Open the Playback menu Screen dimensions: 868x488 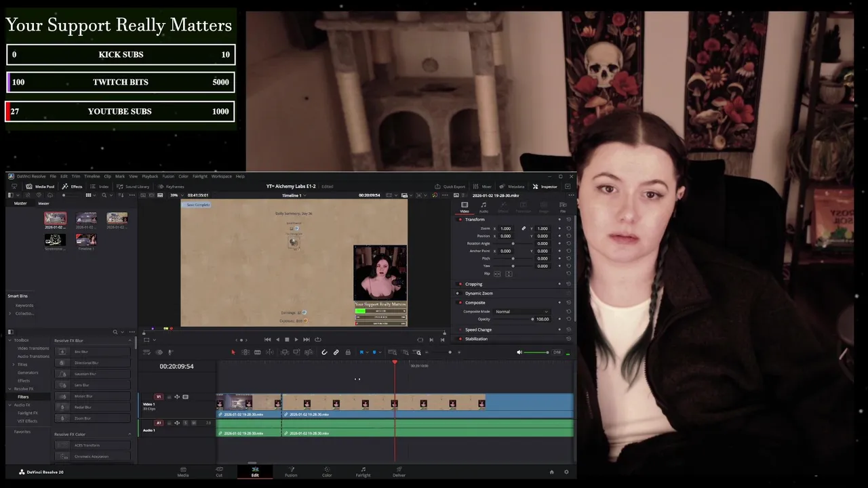[150, 176]
